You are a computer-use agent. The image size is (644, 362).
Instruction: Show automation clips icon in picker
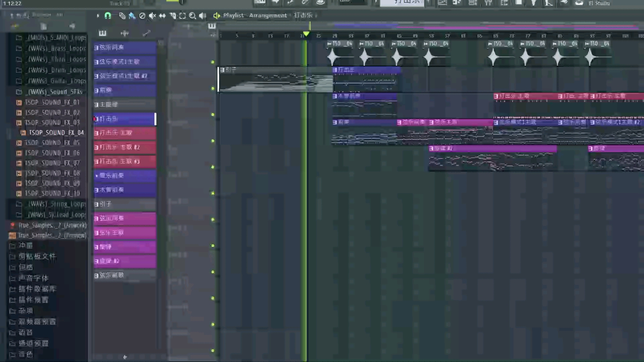coord(147,33)
